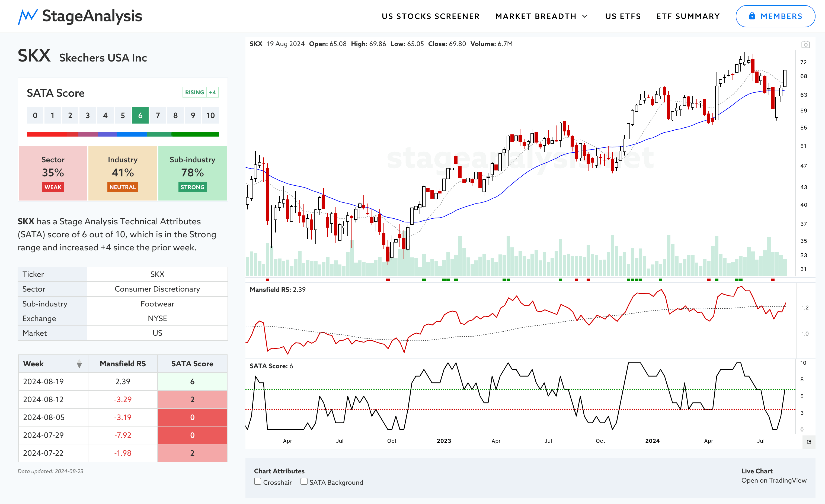Click the Skechers USA Inc heading
825x504 pixels.
103,58
